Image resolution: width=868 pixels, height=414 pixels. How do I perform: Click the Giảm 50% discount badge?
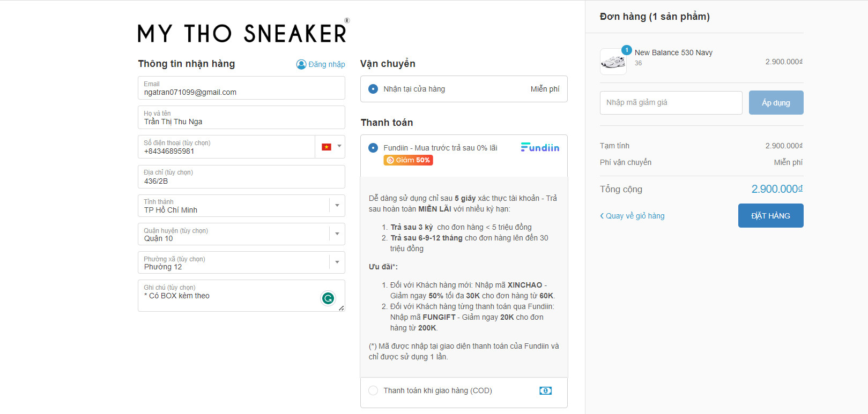408,160
